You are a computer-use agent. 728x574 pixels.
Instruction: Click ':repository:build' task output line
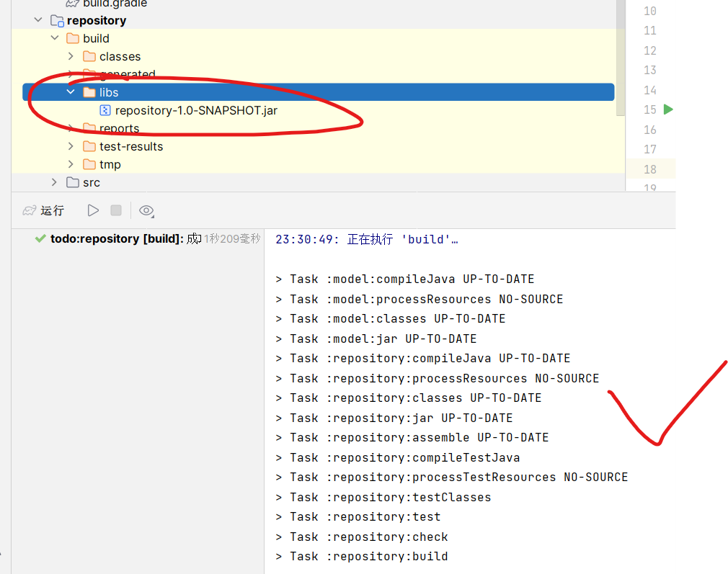362,557
